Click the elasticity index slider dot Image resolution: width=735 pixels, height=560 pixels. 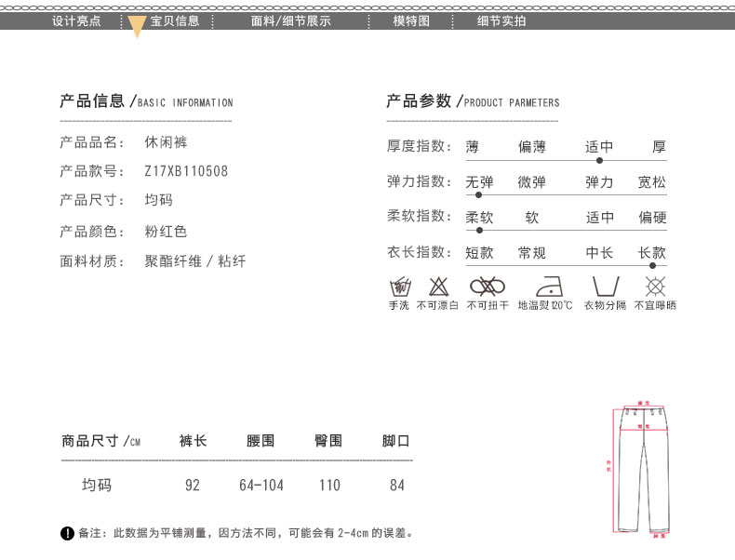click(x=479, y=195)
